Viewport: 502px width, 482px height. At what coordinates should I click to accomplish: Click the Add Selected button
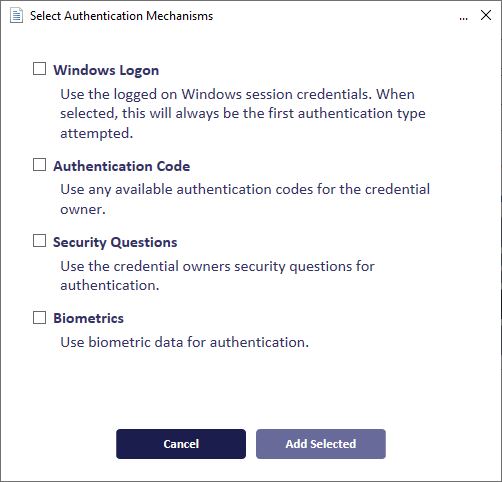click(x=321, y=444)
